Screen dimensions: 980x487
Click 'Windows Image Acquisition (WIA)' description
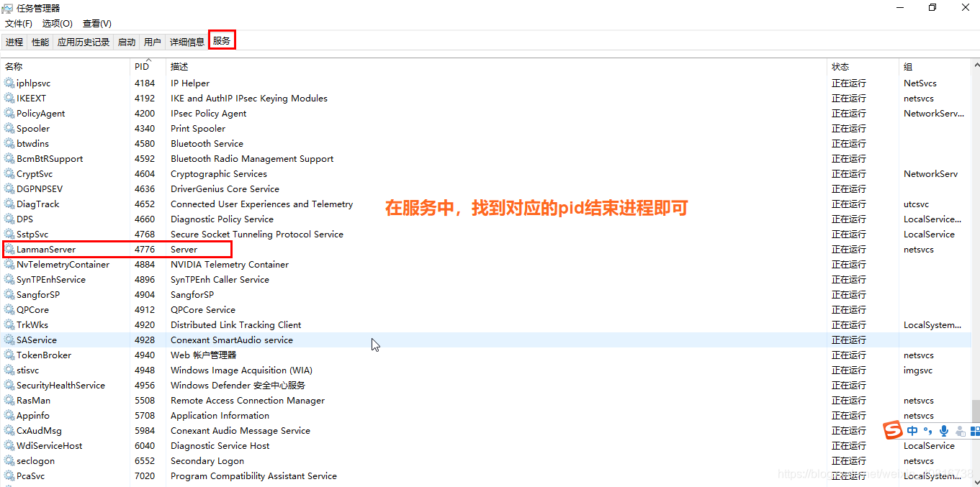(x=241, y=370)
